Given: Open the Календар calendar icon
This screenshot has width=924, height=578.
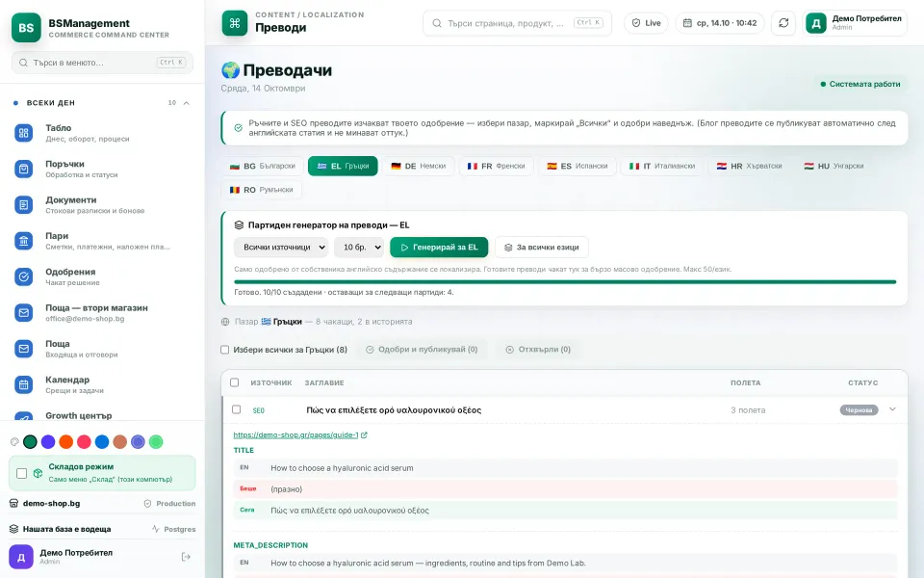Looking at the screenshot, I should (23, 384).
